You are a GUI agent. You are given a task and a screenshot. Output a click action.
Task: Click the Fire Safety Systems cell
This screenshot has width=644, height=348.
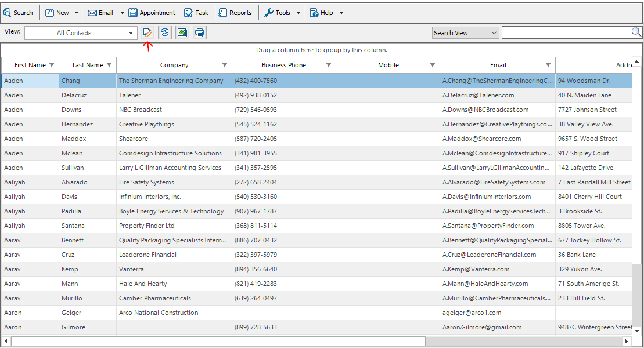point(174,182)
